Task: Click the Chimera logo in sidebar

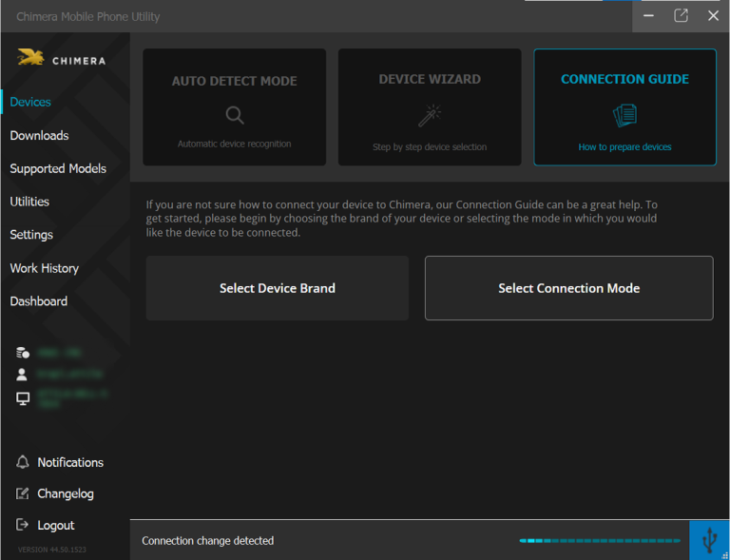Action: coord(63,59)
